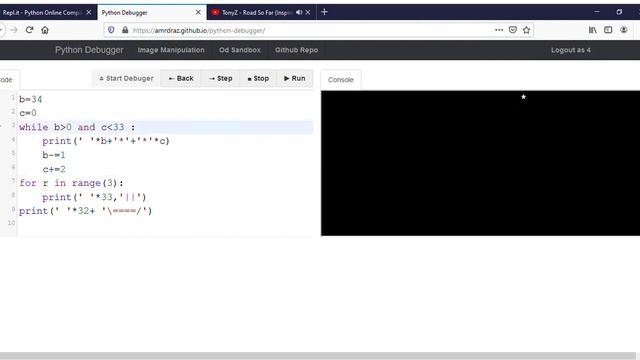This screenshot has width=640, height=360.
Task: Go to the browser home page icon
Action: pyautogui.click(x=45, y=30)
